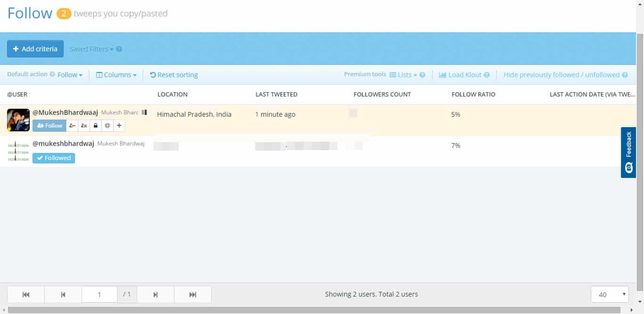Click help icon beside Saved Filters

coord(119,49)
